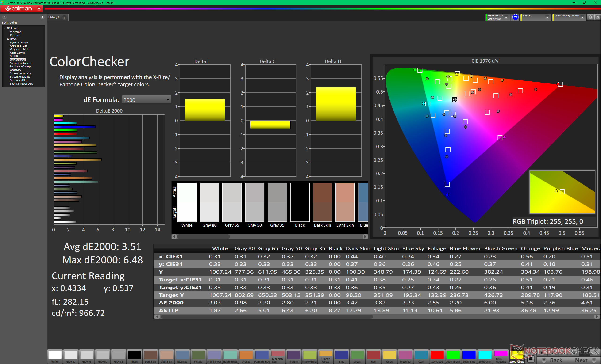Click the data table horizontal scrollbar

point(267,317)
